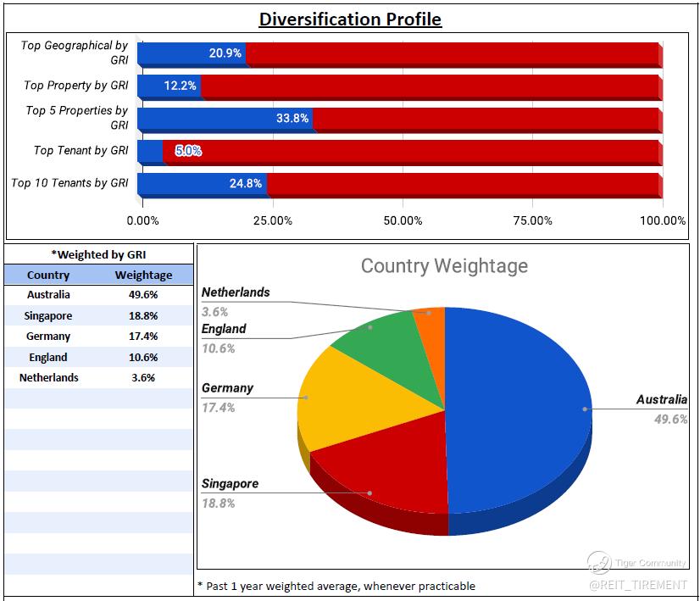
Task: Click the Germany 17.4% pie label
Action: pos(227,398)
